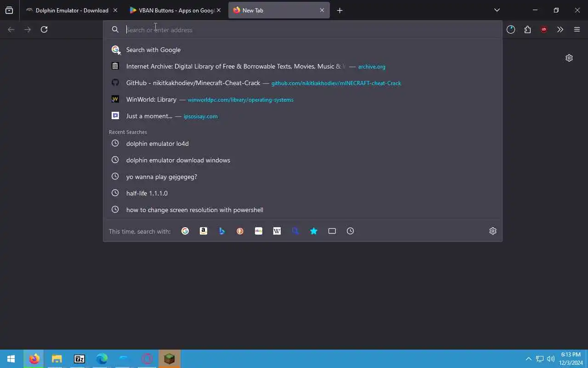Open Internet Archive suggestion

[x=303, y=66]
